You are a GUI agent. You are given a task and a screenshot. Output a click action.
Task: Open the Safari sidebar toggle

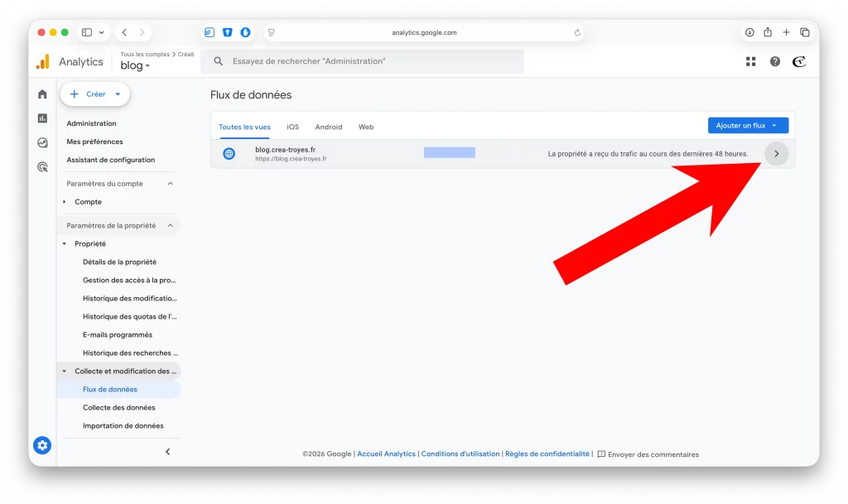point(87,32)
